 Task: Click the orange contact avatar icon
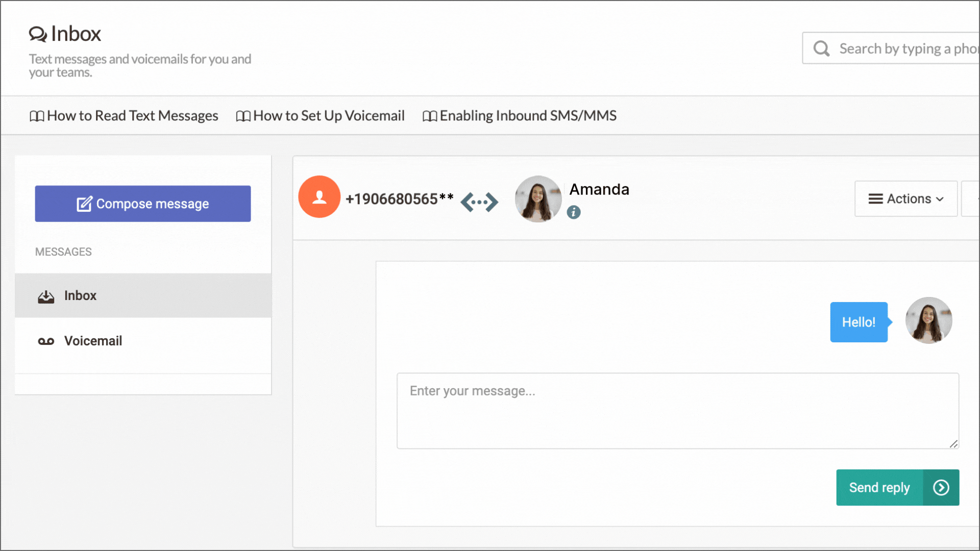(319, 197)
